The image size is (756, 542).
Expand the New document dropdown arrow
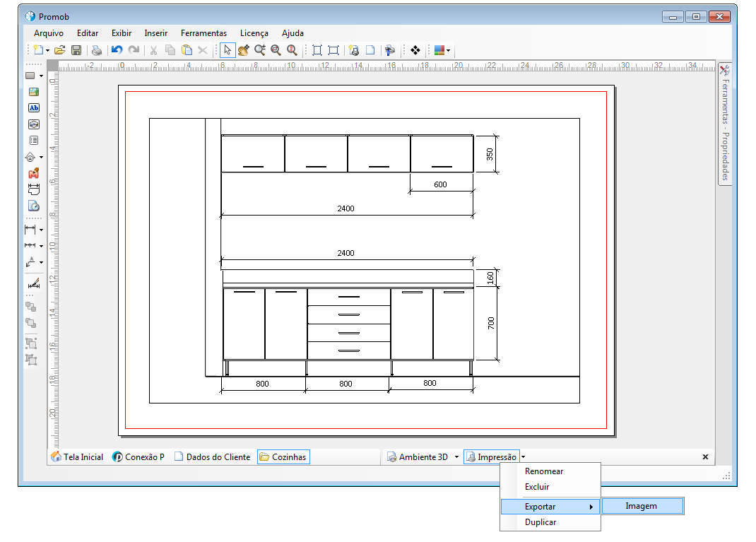pyautogui.click(x=48, y=51)
